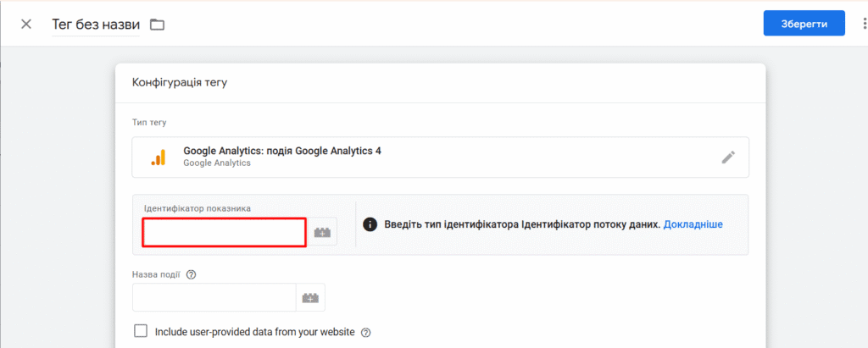
Task: Click the black info icon before Введіть тип
Action: click(370, 224)
